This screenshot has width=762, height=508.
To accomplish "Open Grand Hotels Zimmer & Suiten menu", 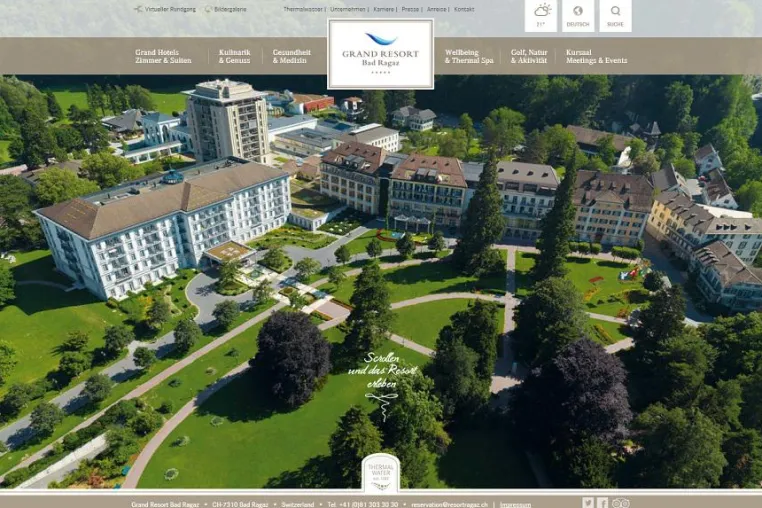I will 163,56.
